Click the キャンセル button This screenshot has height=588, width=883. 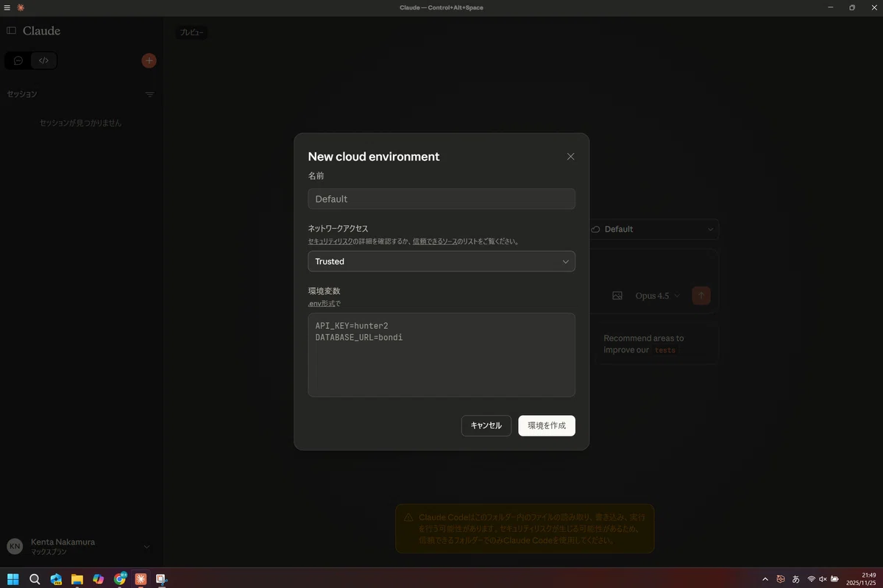pos(486,425)
